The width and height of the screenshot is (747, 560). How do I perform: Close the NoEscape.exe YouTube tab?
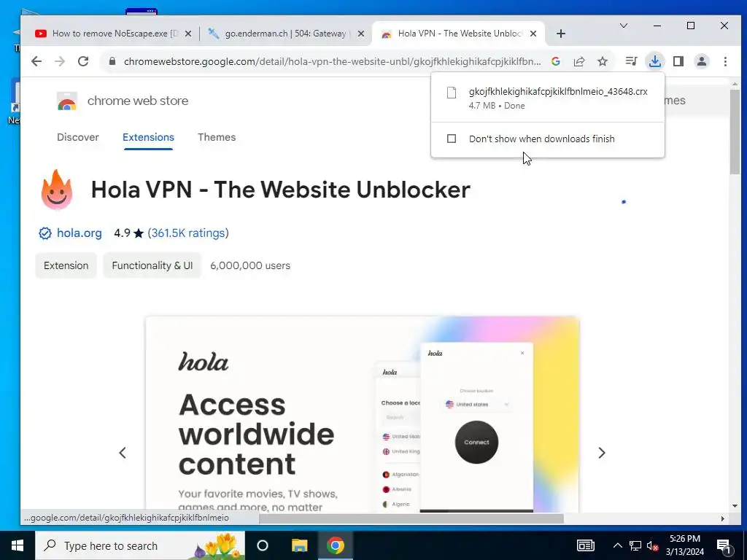pos(188,34)
